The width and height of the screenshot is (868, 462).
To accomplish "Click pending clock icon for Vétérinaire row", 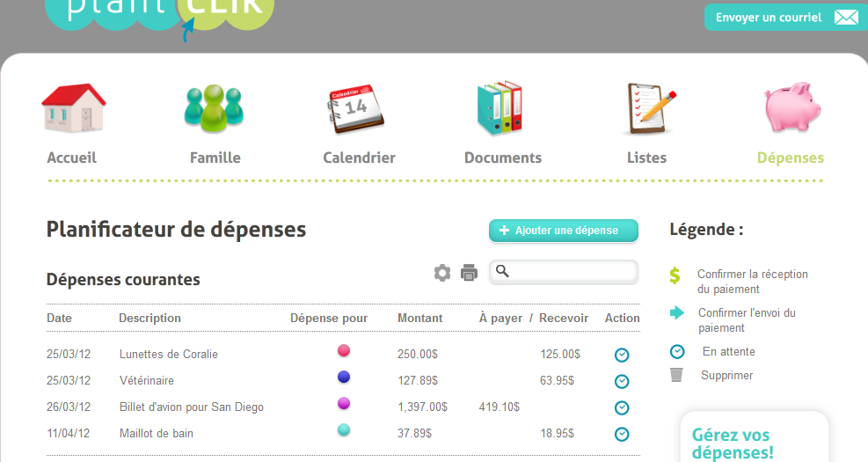I will click(622, 381).
